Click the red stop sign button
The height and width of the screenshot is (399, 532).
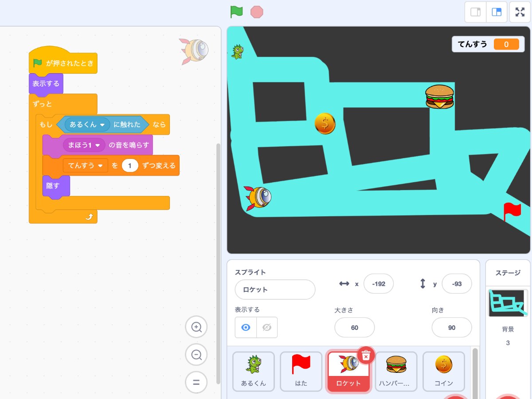[x=257, y=12]
